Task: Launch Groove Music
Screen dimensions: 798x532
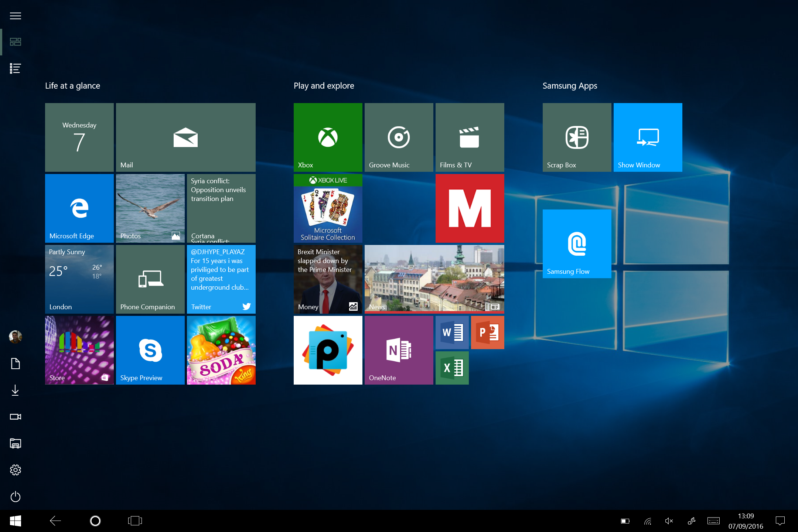Action: [398, 137]
